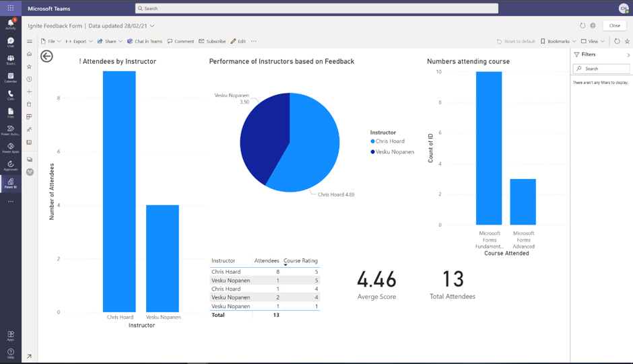Open Approvals app in the sidebar

[x=11, y=166]
